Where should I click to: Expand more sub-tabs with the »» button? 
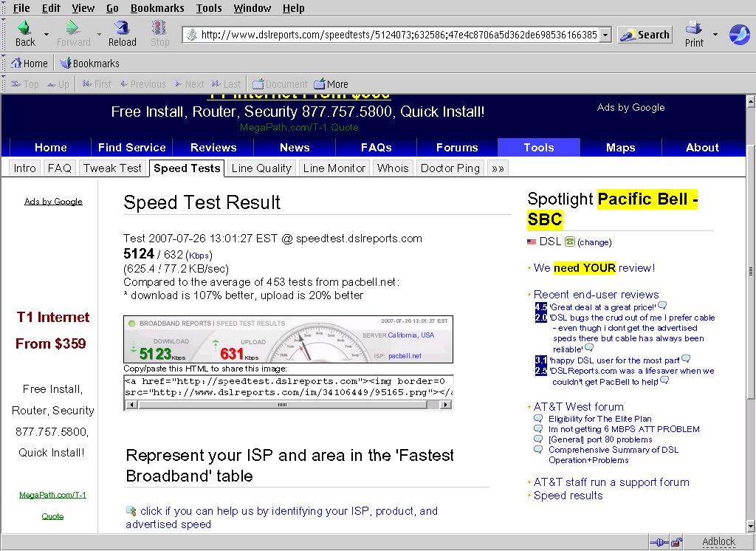coord(498,168)
